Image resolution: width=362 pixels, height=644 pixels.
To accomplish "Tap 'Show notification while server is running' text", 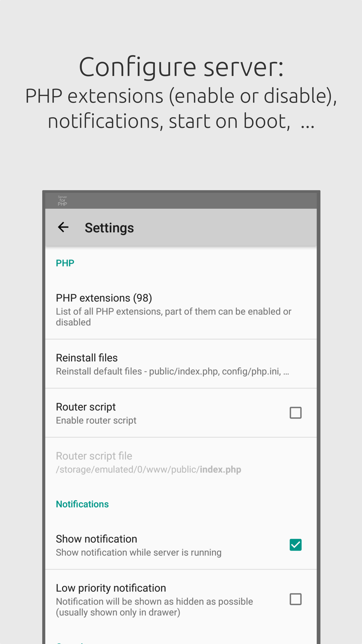I will click(139, 552).
